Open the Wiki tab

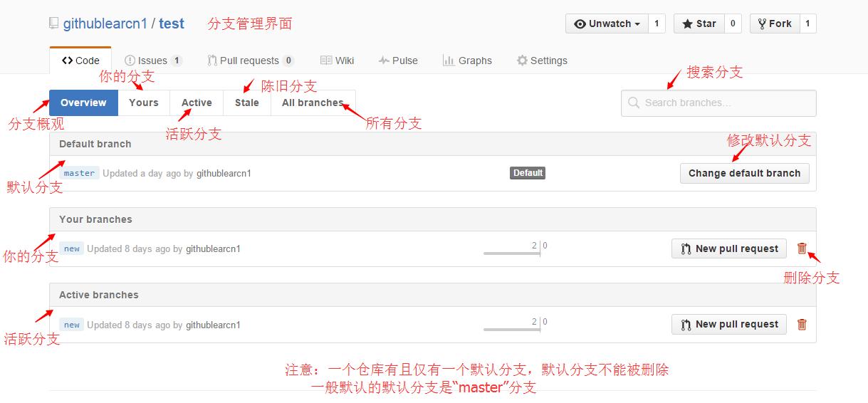(x=338, y=61)
